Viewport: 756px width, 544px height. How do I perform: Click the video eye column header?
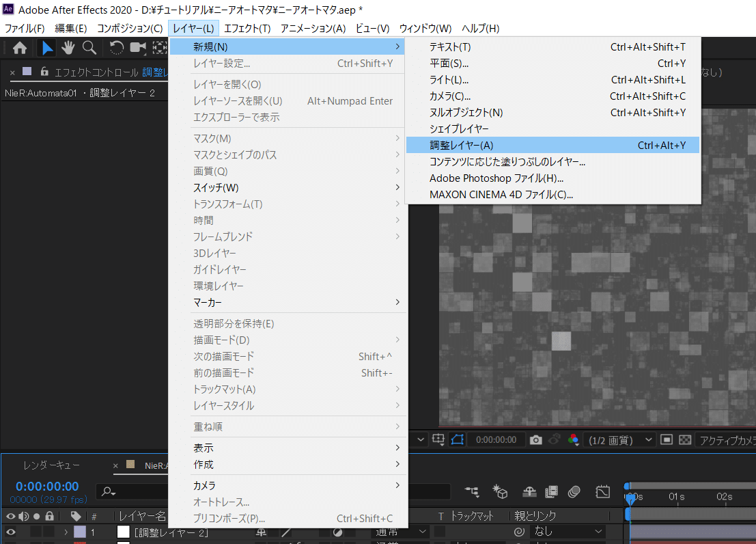[11, 516]
